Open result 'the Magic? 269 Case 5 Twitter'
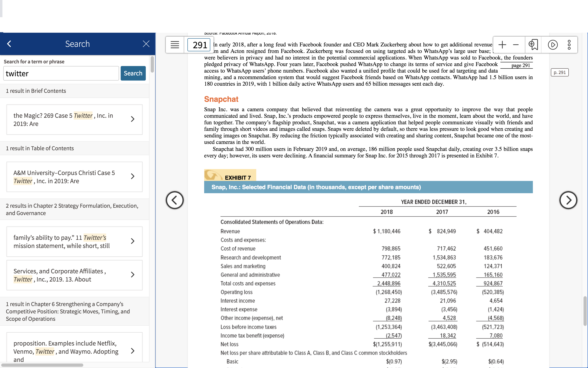Image resolution: width=588 pixels, height=368 pixels. pyautogui.click(x=74, y=120)
